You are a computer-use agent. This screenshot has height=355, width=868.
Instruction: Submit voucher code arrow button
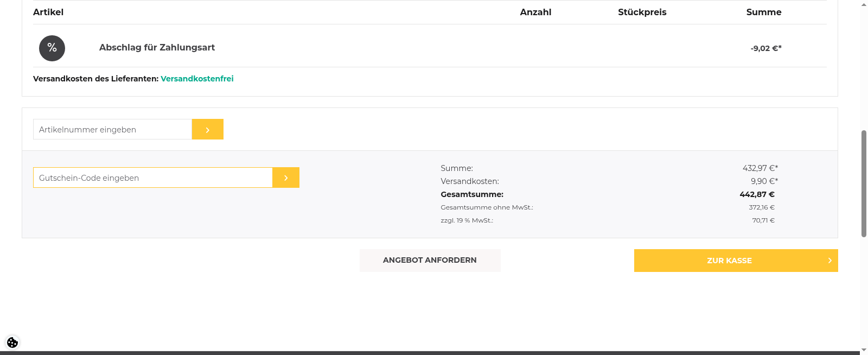click(x=286, y=177)
